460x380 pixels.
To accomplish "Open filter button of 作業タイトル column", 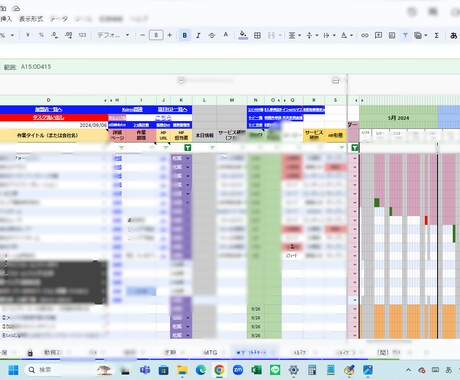I will click(105, 147).
